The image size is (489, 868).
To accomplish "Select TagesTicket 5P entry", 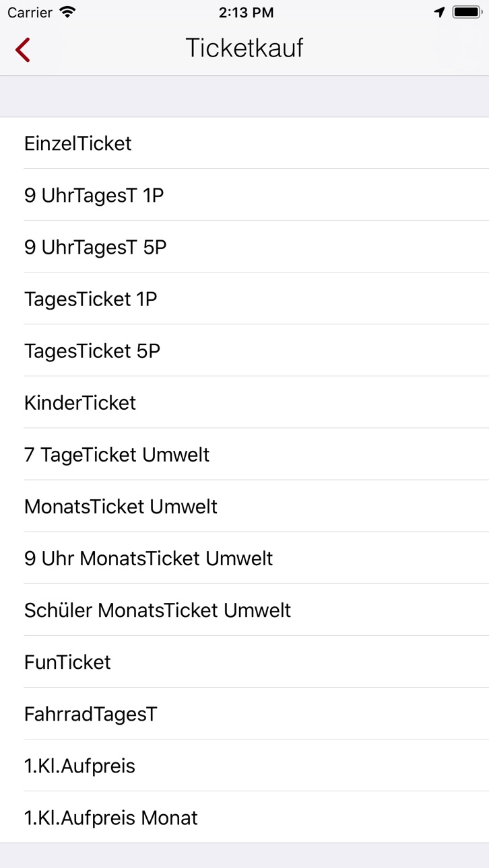I will pos(244,351).
